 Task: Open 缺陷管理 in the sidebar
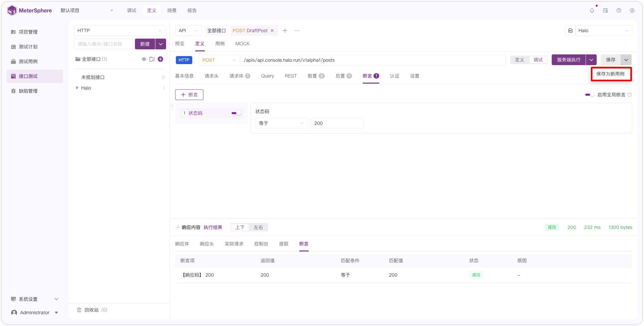click(35, 91)
